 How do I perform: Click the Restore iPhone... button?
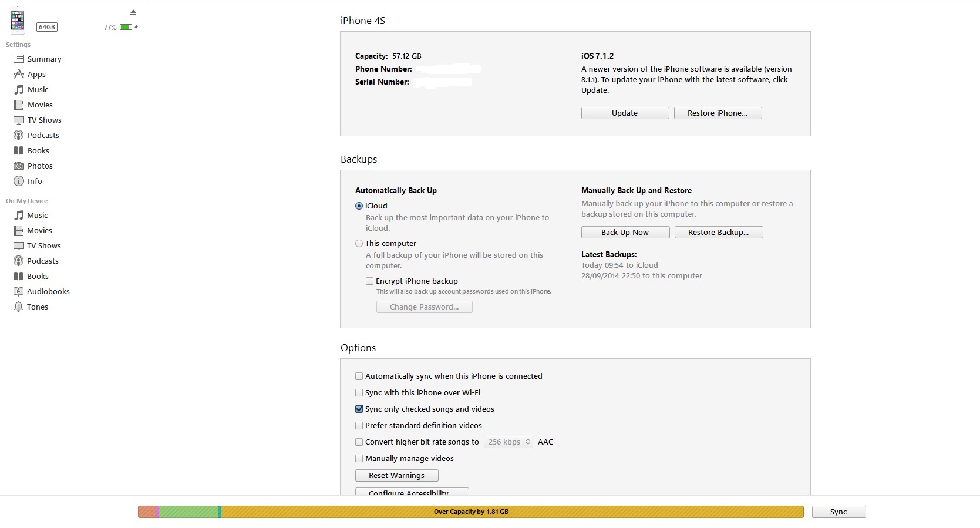[718, 113]
